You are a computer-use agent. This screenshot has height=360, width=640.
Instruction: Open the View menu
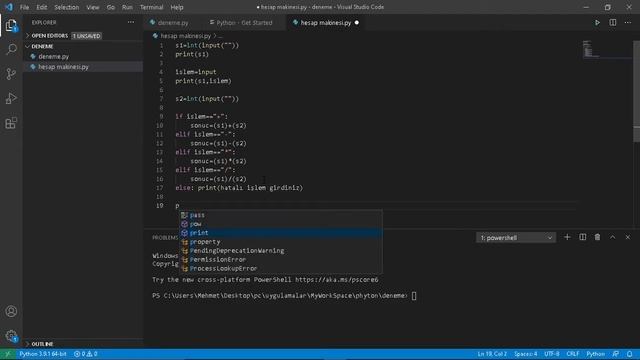tap(93, 7)
